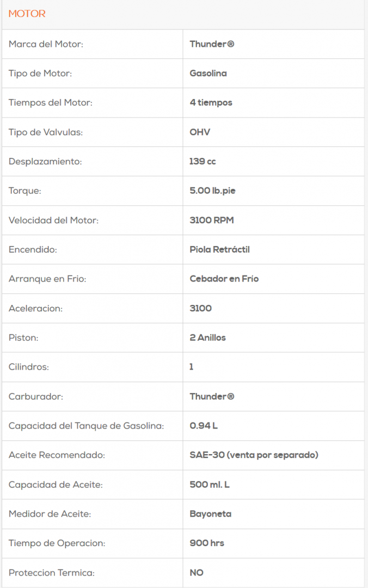368x588 pixels.
Task: Select the 'Gasolina' value cell
Action: [208, 73]
